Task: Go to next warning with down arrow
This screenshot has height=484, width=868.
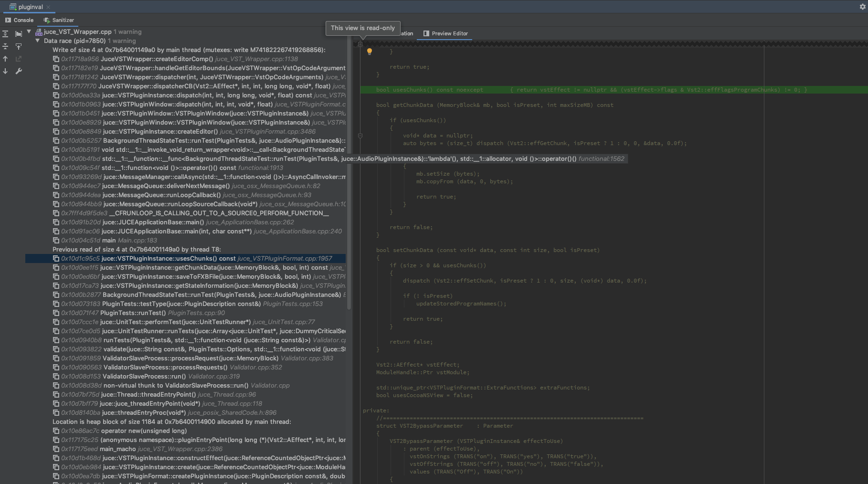Action: click(x=5, y=71)
